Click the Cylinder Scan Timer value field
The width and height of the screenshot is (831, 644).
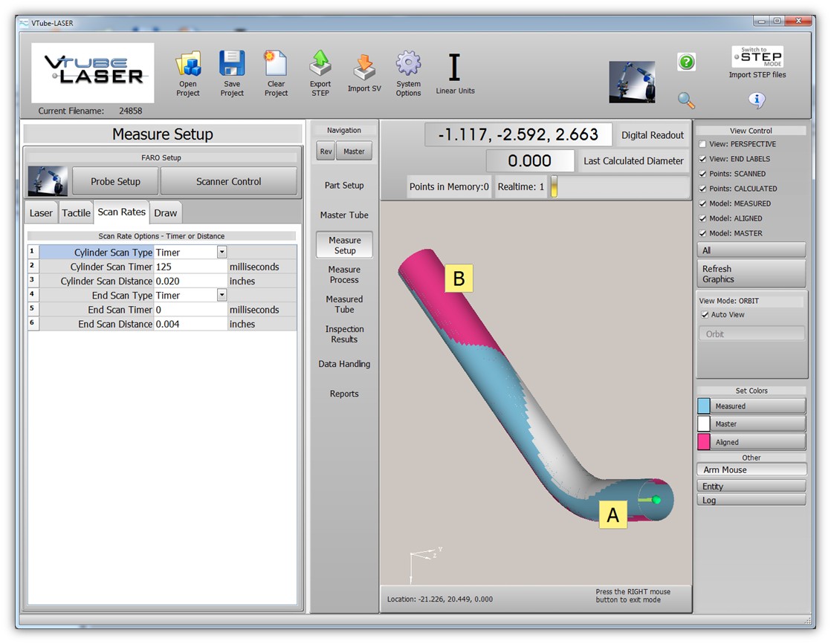click(x=190, y=267)
